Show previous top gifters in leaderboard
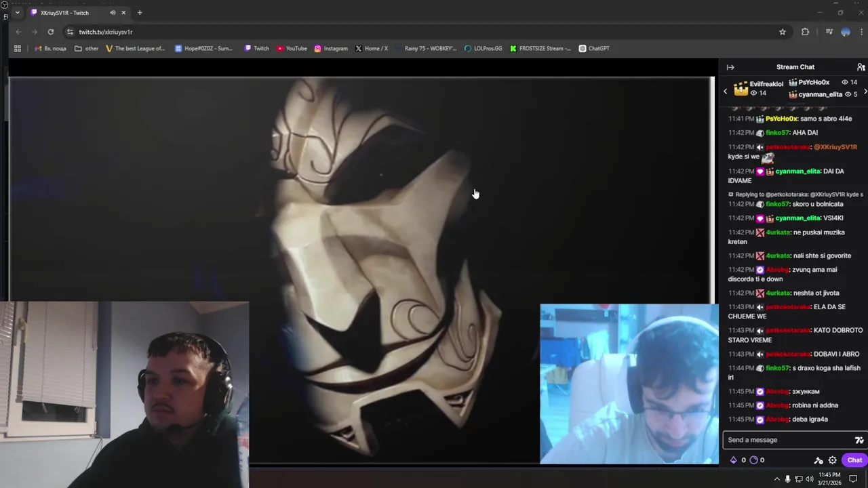Image resolution: width=868 pixels, height=488 pixels. pos(725,91)
